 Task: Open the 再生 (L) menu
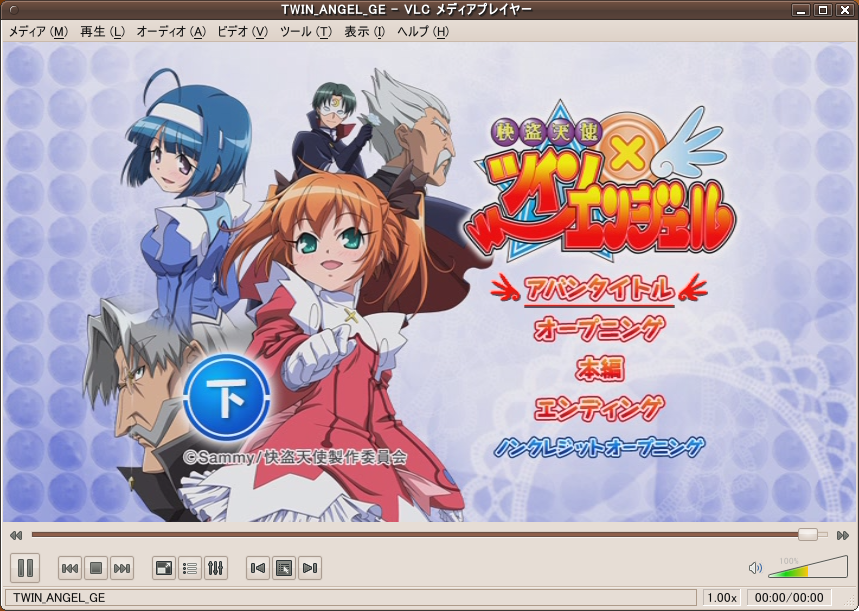(x=102, y=32)
